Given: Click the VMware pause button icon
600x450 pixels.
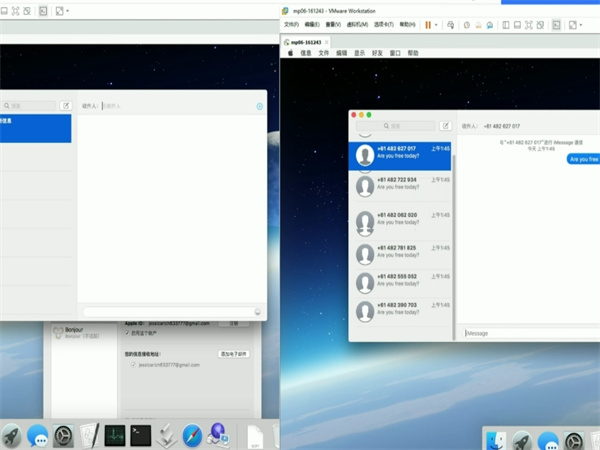Looking at the screenshot, I should tap(428, 24).
